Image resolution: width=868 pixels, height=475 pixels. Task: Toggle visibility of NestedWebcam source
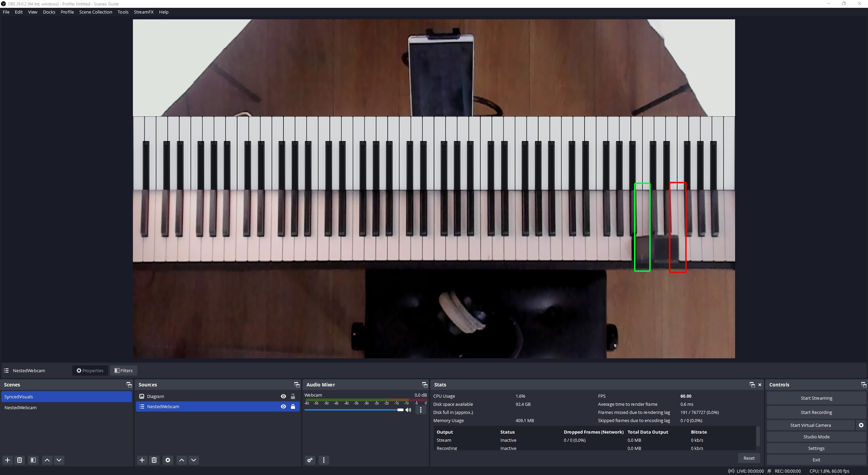tap(283, 406)
